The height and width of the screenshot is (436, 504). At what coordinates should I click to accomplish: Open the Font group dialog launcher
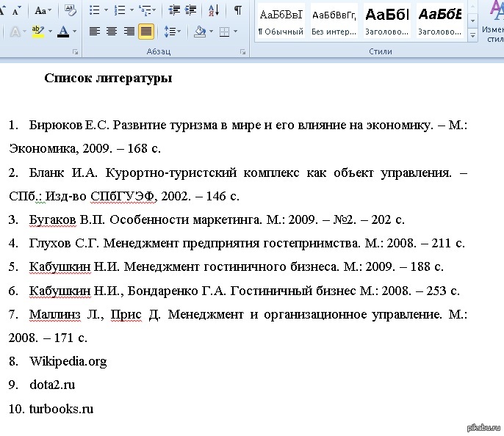tap(75, 51)
